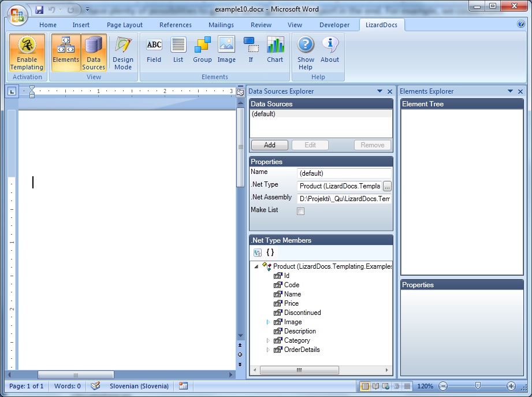
Task: Click curly braces icon in .Net Type Members
Action: [x=270, y=252]
